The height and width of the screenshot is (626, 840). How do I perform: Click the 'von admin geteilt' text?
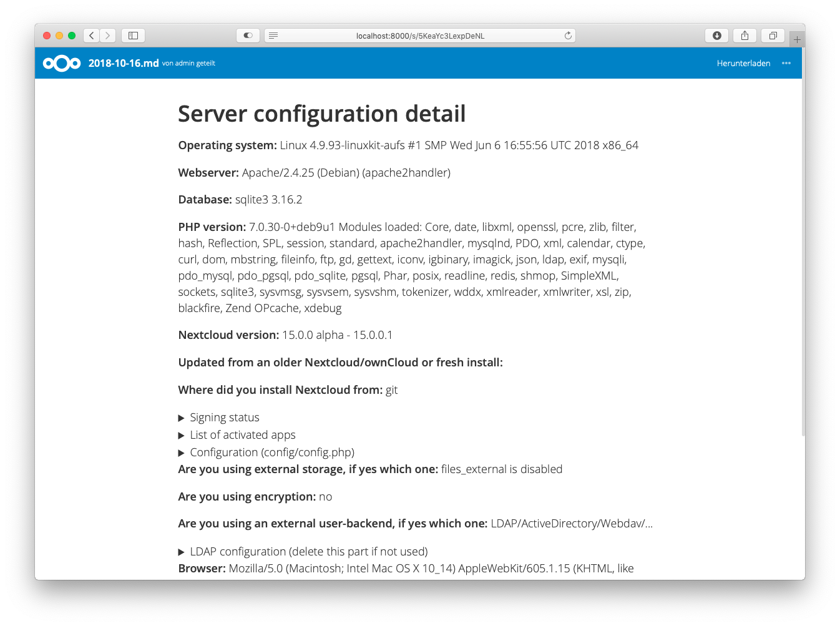(x=188, y=63)
